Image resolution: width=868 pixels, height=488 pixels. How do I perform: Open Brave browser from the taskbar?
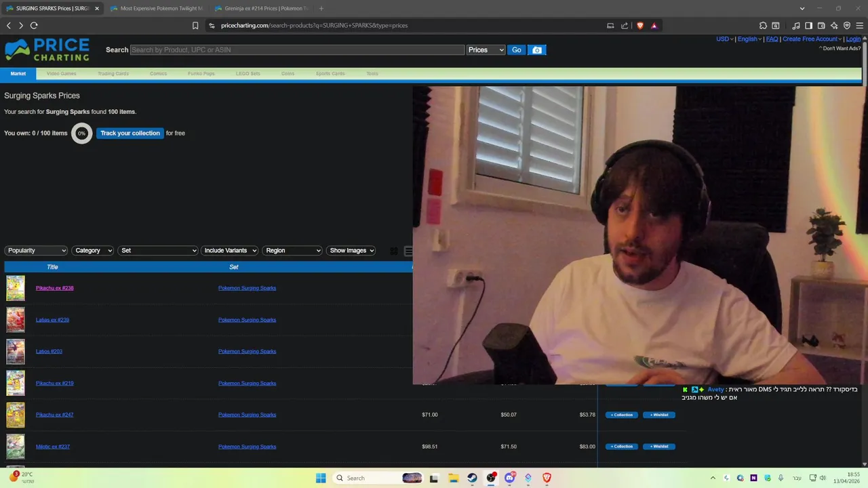pyautogui.click(x=547, y=478)
